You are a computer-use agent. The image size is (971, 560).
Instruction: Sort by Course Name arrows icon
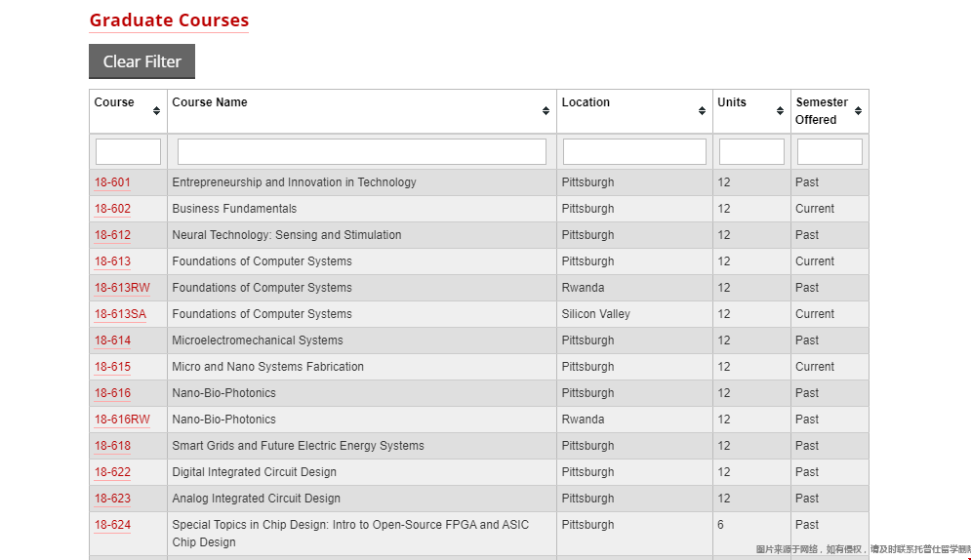click(x=546, y=111)
